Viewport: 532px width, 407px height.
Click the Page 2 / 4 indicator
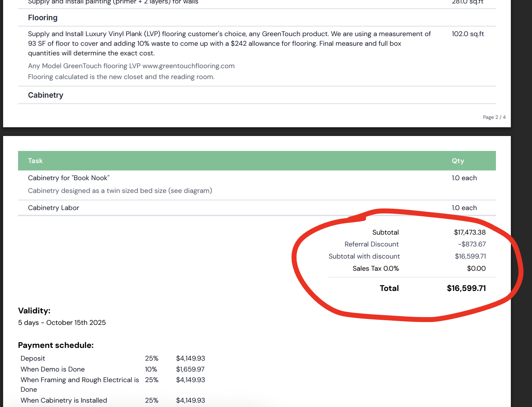494,117
